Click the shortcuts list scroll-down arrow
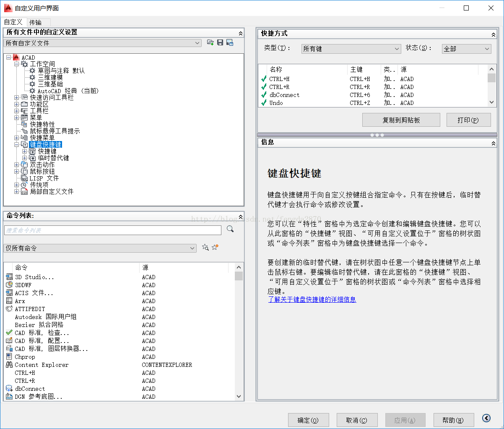The width and height of the screenshot is (504, 429). point(492,102)
